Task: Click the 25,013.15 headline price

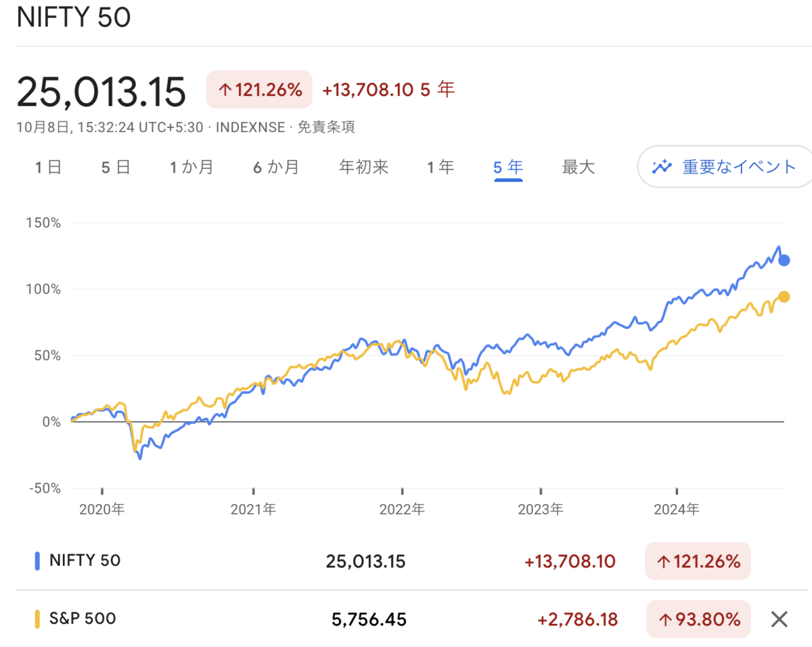Action: click(x=101, y=91)
